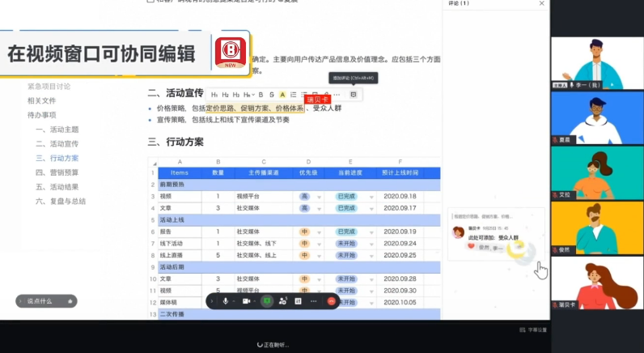644x353 pixels.
Task: Apply strikethrough to selected text
Action: [x=271, y=95]
